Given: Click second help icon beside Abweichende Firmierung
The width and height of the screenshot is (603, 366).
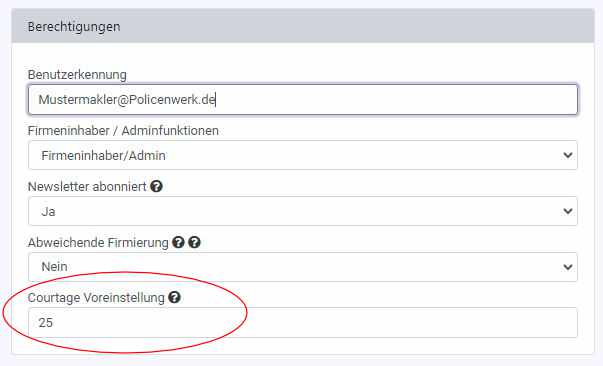Looking at the screenshot, I should click(195, 243).
